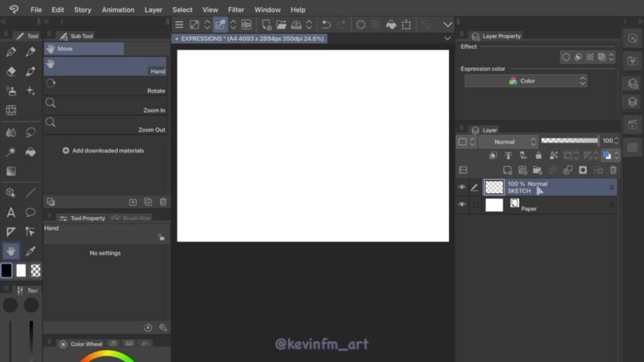Viewport: 644px width, 362px height.
Task: Hide the SKETCH layer using its eye icon
Action: point(462,187)
